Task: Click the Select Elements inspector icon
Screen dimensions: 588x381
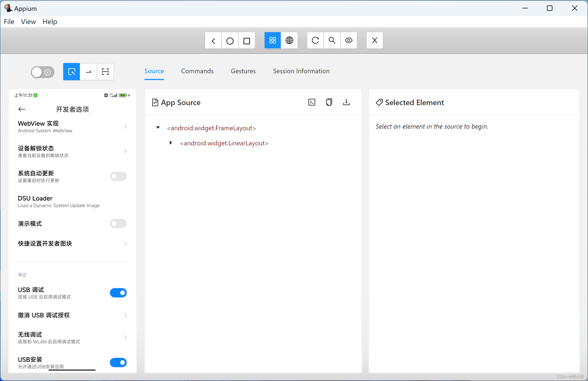Action: [72, 72]
